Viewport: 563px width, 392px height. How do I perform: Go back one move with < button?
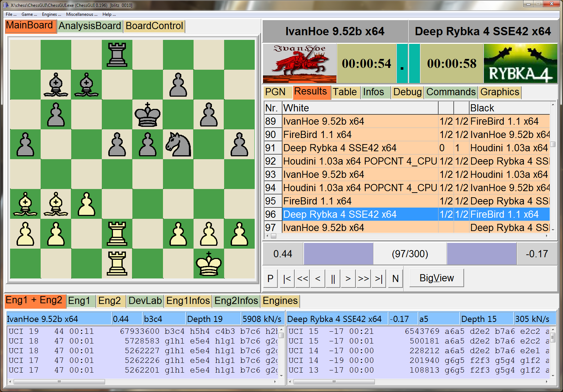pos(318,278)
